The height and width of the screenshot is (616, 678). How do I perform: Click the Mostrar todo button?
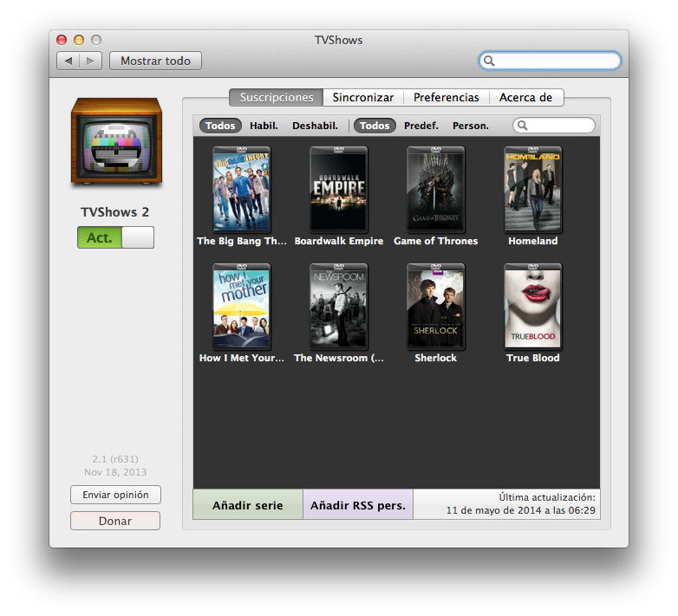156,61
